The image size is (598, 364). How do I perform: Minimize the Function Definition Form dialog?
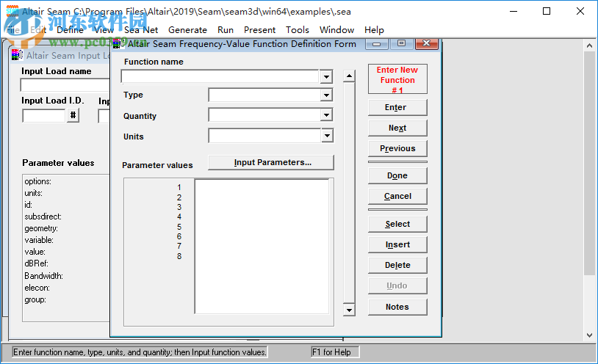click(376, 44)
